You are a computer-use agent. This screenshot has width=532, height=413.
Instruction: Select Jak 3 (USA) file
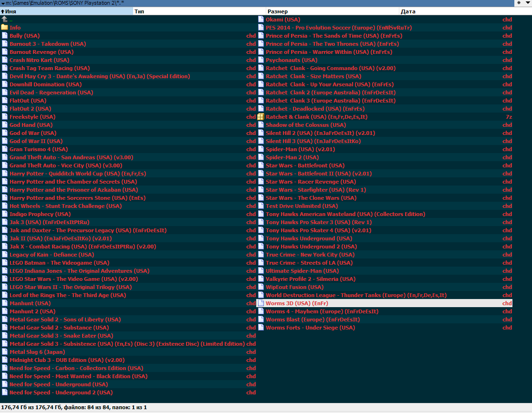coord(50,222)
